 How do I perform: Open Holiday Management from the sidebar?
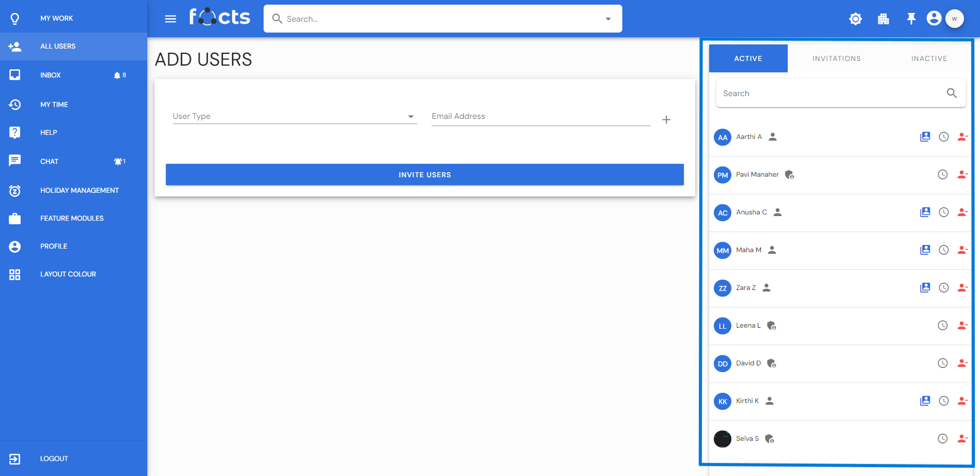(79, 190)
